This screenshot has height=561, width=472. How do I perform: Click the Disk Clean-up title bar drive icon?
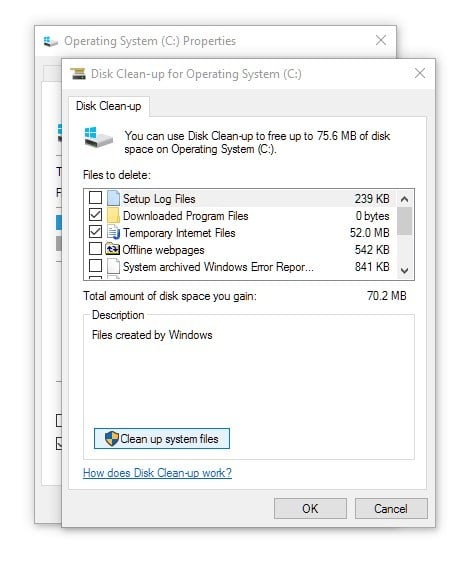pyautogui.click(x=78, y=74)
